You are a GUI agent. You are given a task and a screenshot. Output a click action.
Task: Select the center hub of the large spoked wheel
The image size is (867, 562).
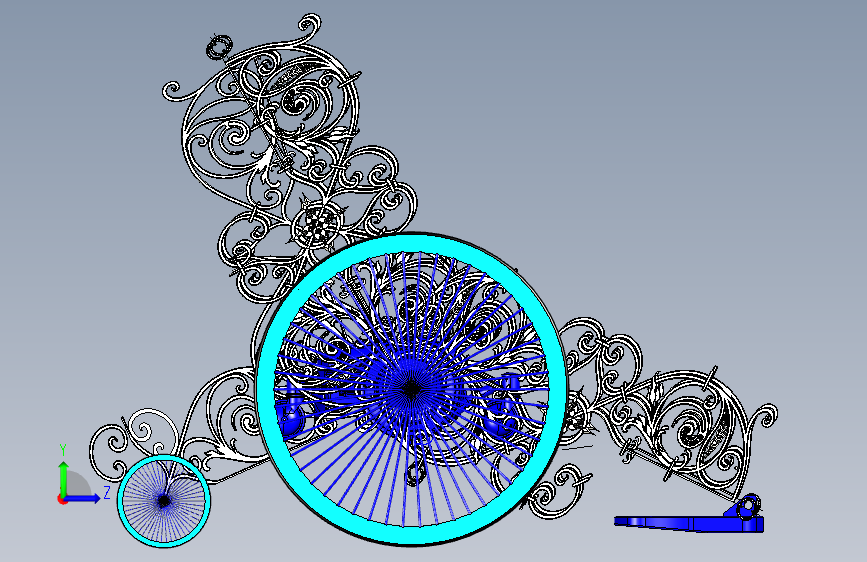click(x=411, y=389)
